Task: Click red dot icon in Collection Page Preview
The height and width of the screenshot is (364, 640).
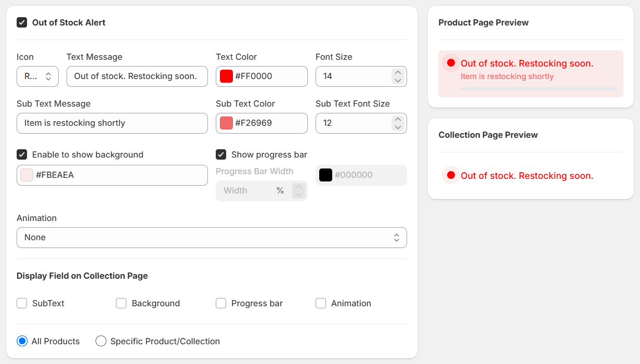Action: click(451, 175)
